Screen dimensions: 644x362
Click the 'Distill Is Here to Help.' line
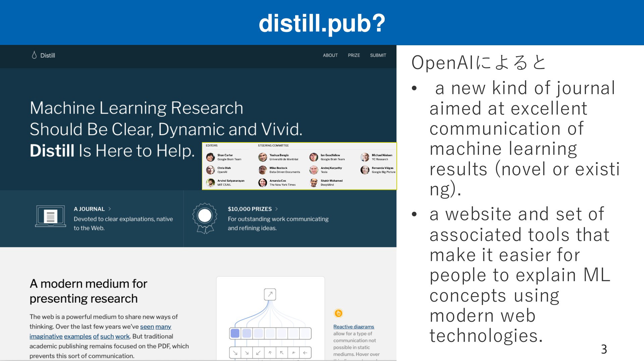tap(112, 151)
